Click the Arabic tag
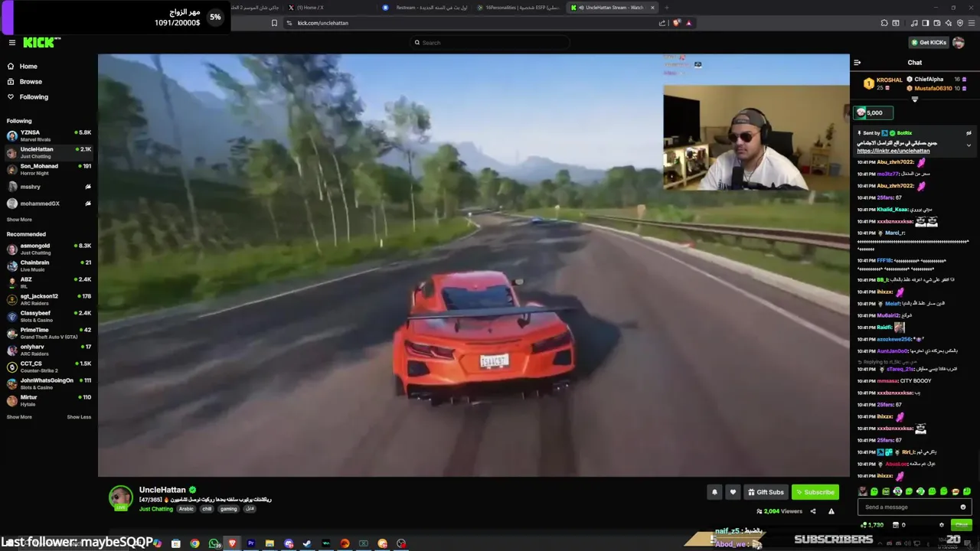 point(187,509)
